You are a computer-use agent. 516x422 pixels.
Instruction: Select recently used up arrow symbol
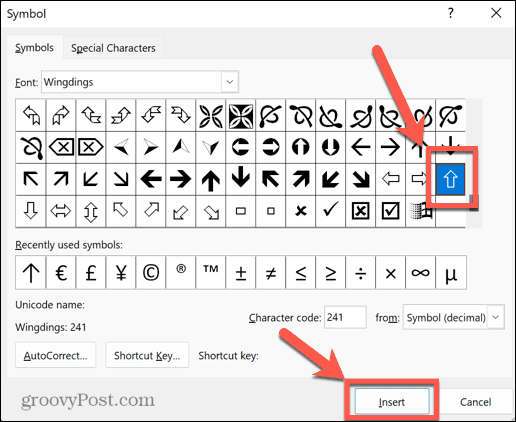(x=31, y=273)
